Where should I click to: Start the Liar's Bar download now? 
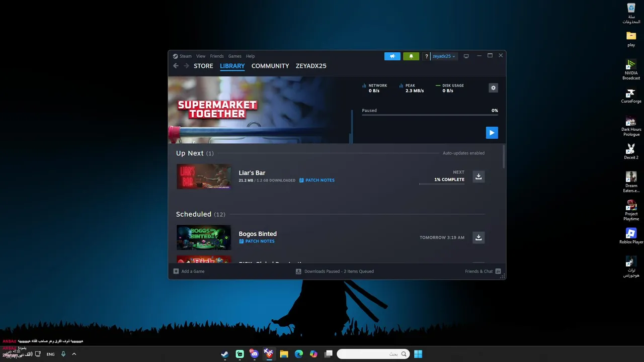[478, 176]
